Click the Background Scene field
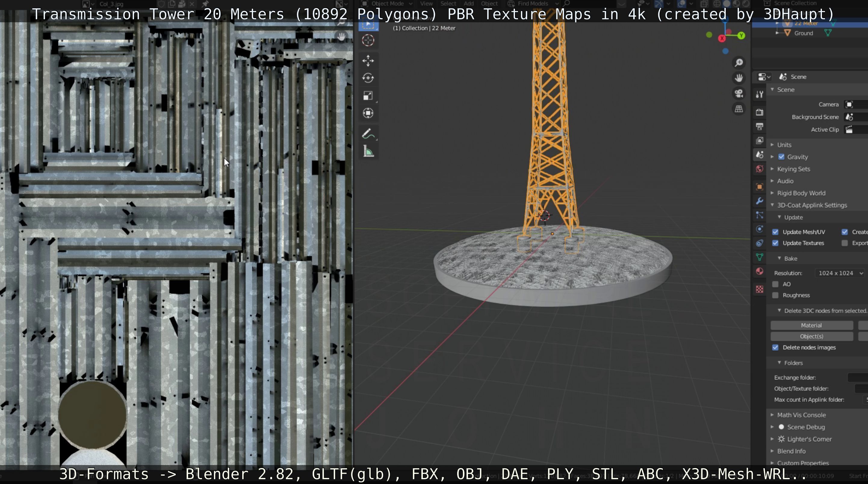The height and width of the screenshot is (484, 868). tap(856, 117)
